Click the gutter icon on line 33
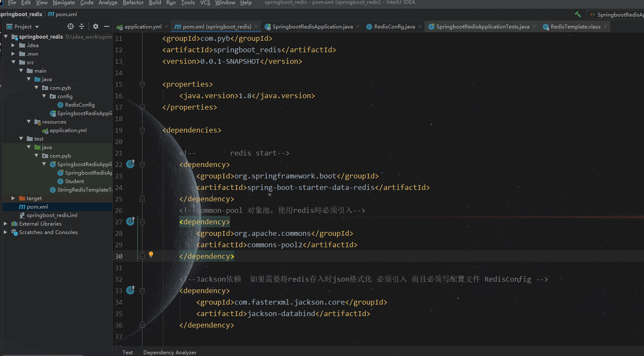Viewport: 644px width, 356px height. (131, 290)
